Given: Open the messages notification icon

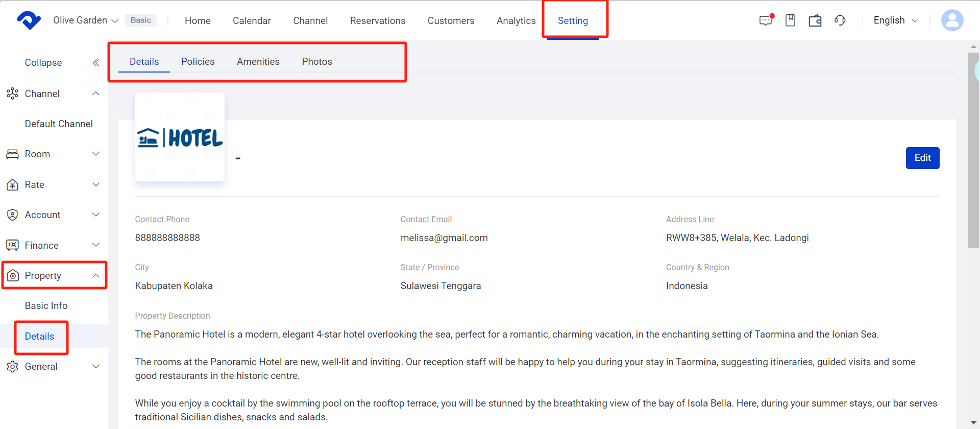Looking at the screenshot, I should tap(766, 20).
